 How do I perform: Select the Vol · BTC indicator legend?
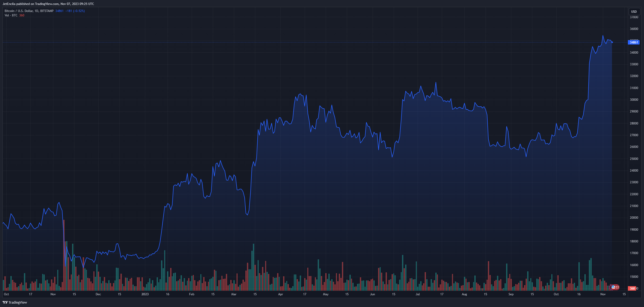click(x=11, y=15)
